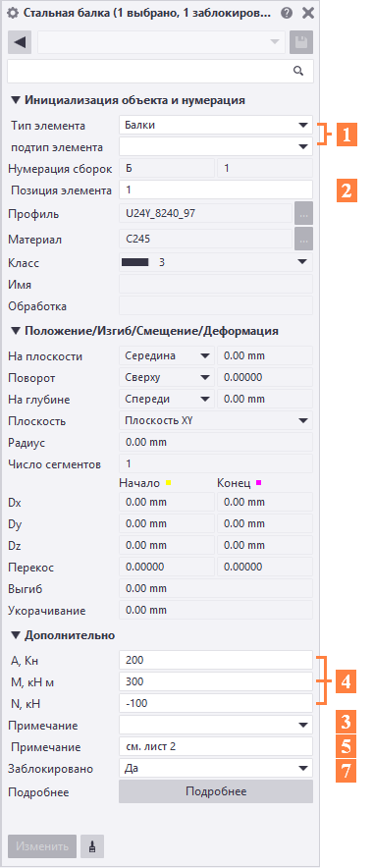Open the подтип элемента dropdown

(216, 146)
